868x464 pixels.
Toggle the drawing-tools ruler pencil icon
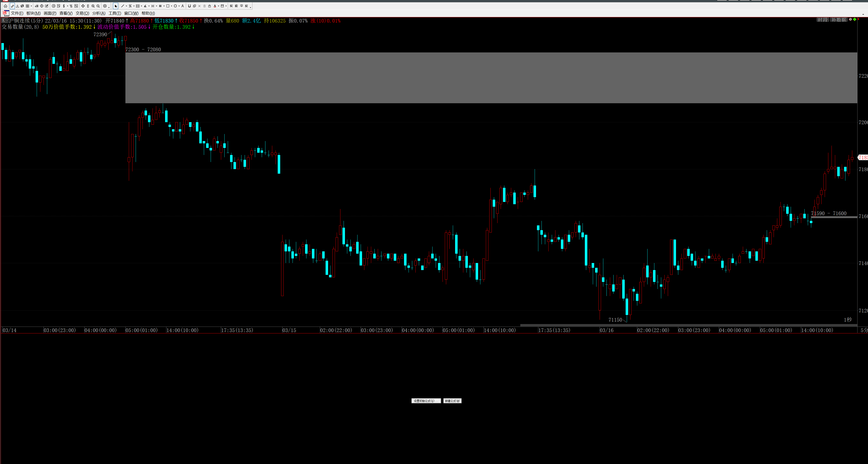(12, 6)
